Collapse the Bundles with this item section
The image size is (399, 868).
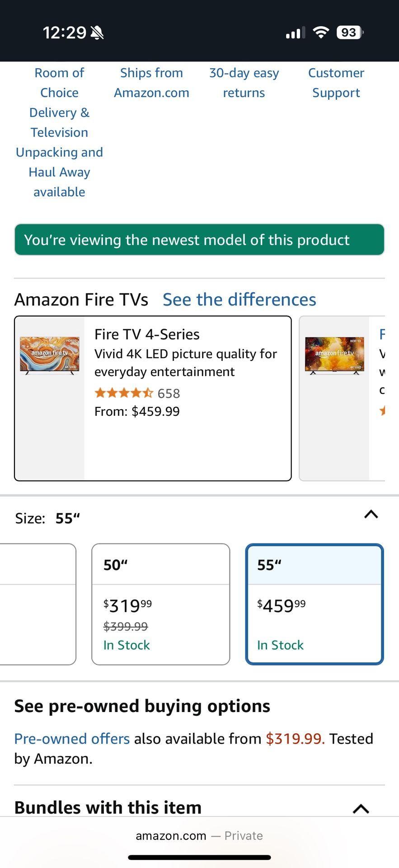pyautogui.click(x=361, y=808)
